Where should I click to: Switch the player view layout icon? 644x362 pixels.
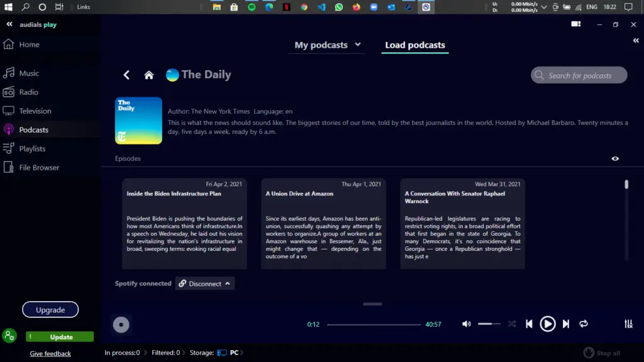tap(576, 25)
